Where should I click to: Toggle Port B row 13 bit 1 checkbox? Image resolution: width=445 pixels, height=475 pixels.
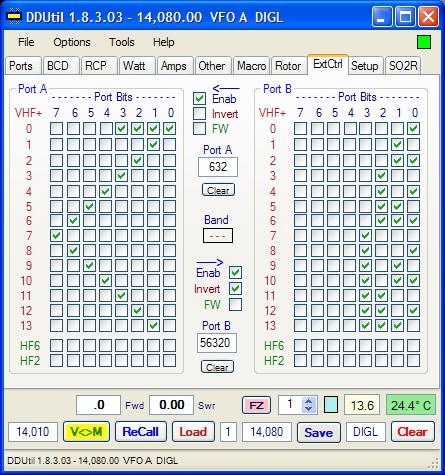(397, 325)
